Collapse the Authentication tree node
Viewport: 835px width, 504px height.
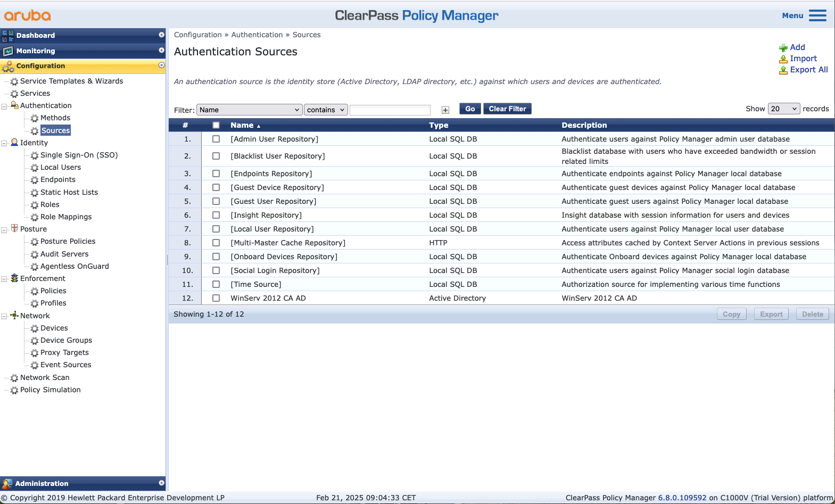[x=4, y=106]
